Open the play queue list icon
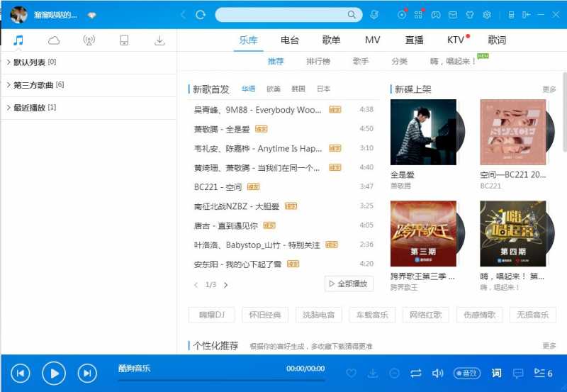 (x=543, y=373)
